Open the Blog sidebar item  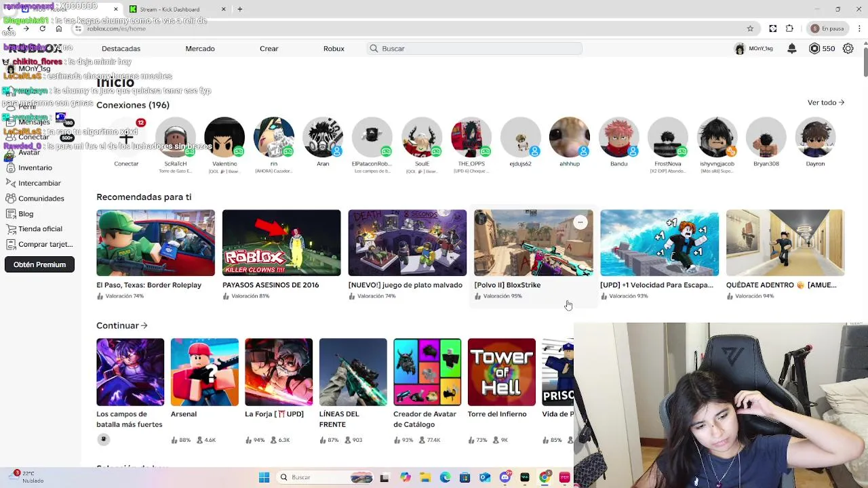[x=26, y=213]
